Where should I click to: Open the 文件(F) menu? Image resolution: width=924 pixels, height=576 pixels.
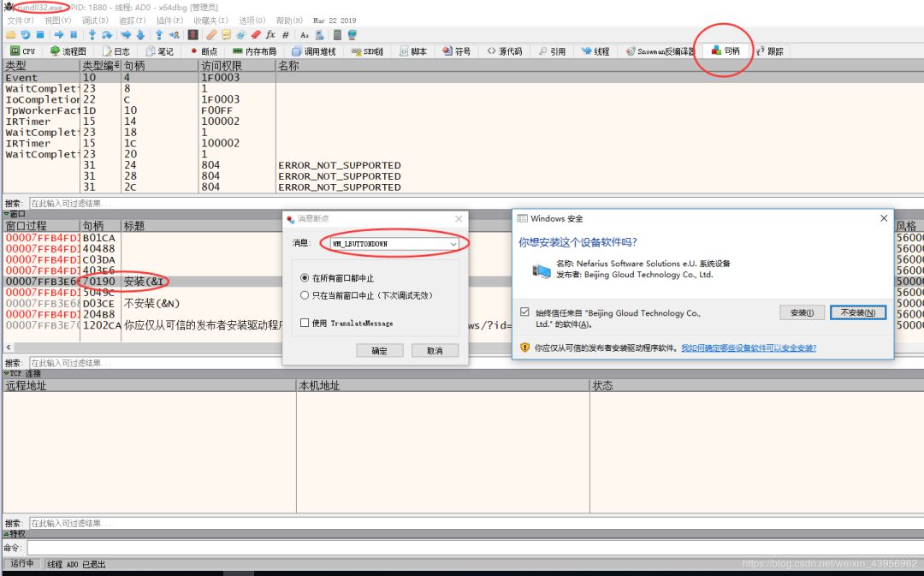point(21,20)
